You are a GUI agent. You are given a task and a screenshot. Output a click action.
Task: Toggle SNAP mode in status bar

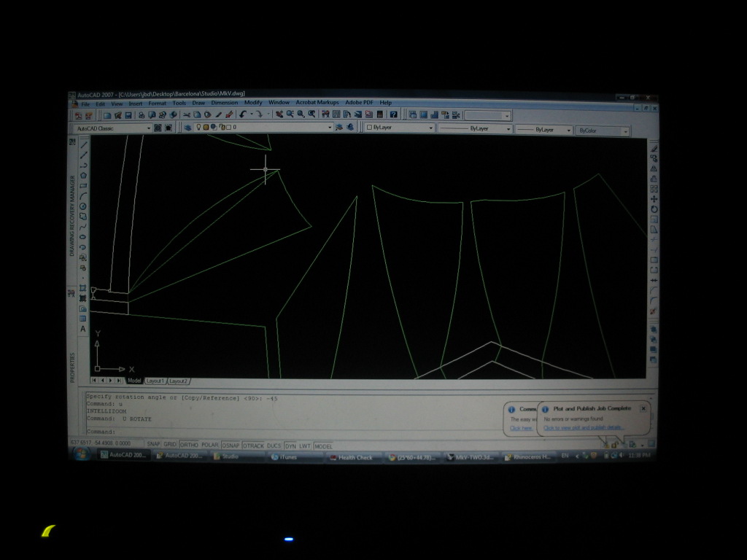pyautogui.click(x=153, y=445)
